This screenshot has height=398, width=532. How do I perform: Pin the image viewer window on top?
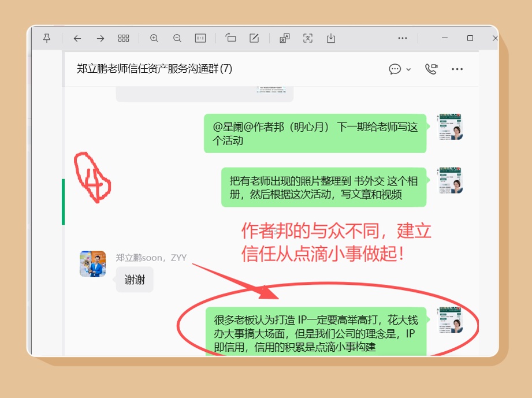pos(47,38)
